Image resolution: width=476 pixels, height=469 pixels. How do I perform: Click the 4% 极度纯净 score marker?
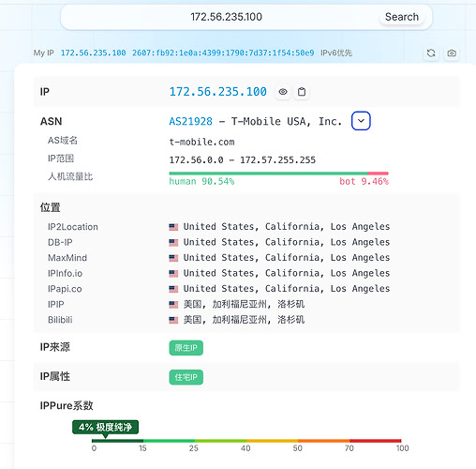(x=105, y=427)
